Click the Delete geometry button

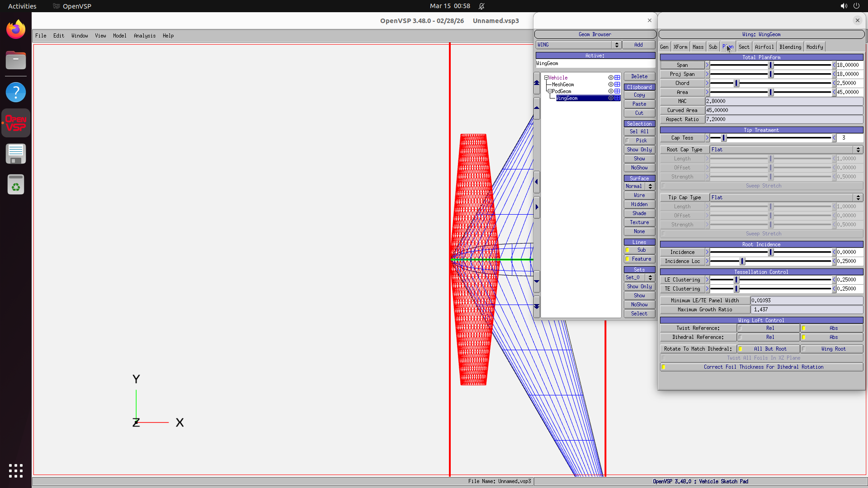click(x=639, y=76)
